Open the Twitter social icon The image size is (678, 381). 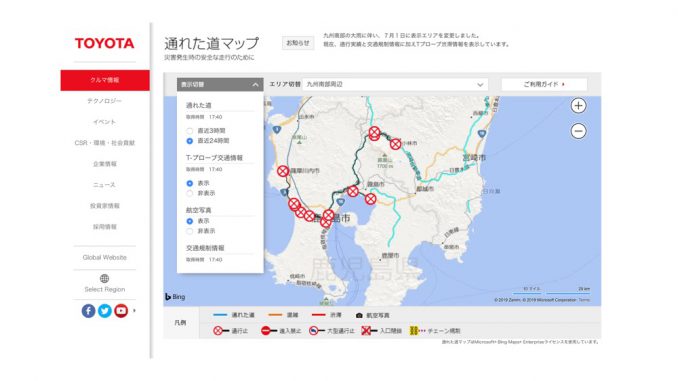[105, 311]
